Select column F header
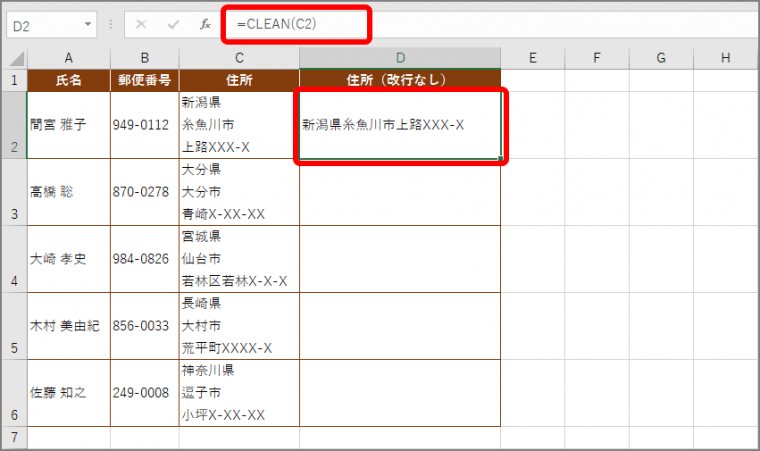 pos(597,58)
